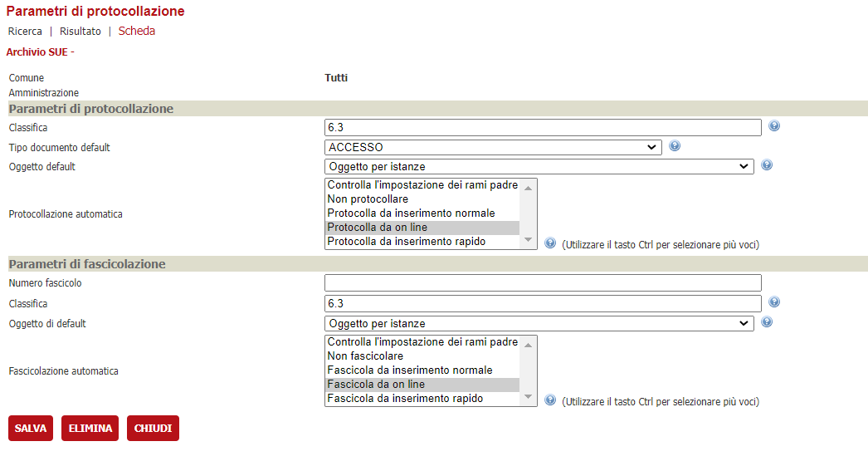Click help icon beside Oggetto default dropdown
The height and width of the screenshot is (461, 868).
point(767,165)
